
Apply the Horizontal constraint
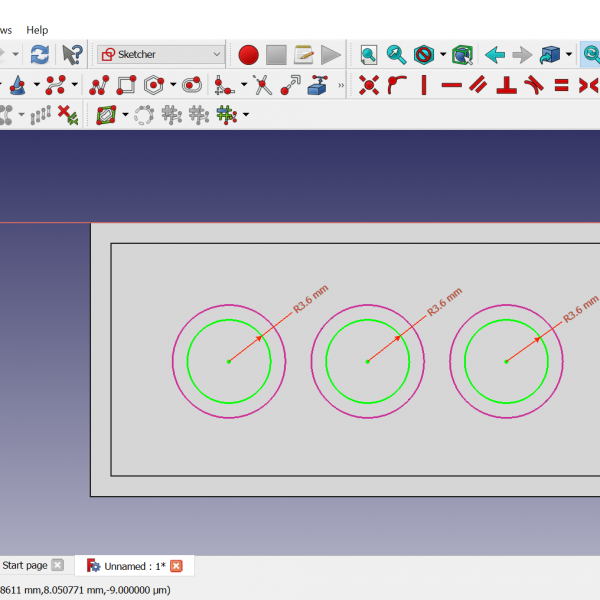(x=451, y=85)
